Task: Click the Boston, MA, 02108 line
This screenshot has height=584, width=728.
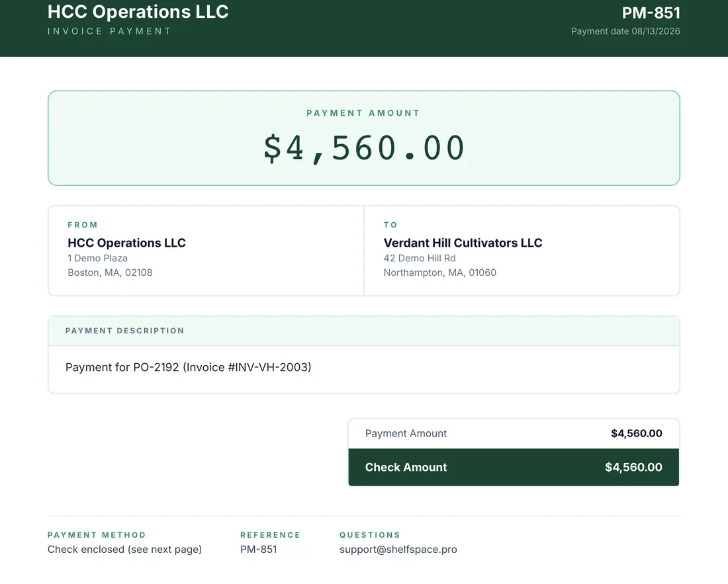Action: 110,272
